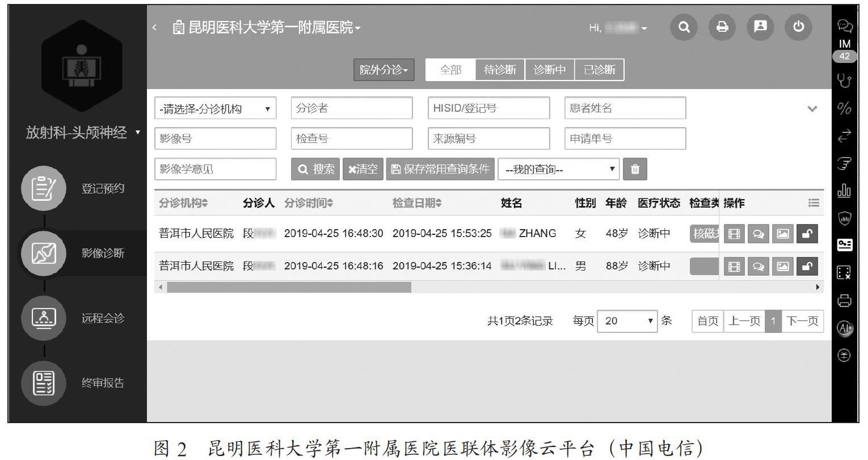Open film viewer icon for ZHANG row

[x=734, y=234]
